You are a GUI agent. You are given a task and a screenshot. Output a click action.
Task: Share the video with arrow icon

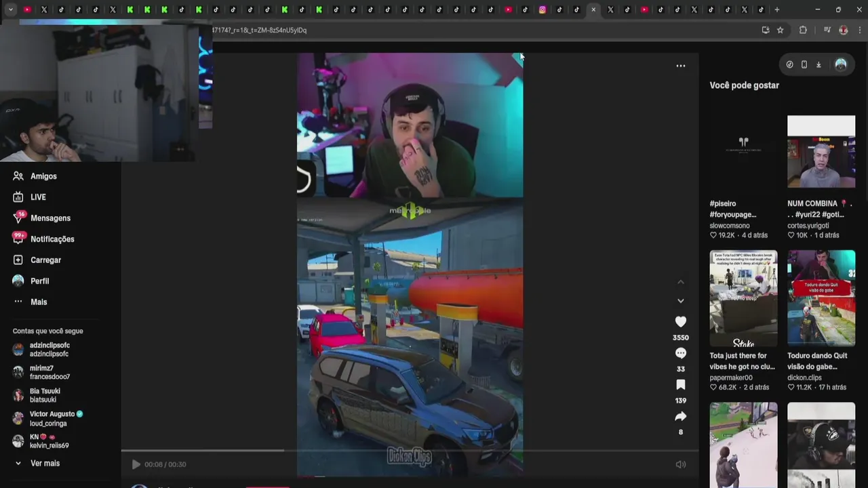coord(681,417)
